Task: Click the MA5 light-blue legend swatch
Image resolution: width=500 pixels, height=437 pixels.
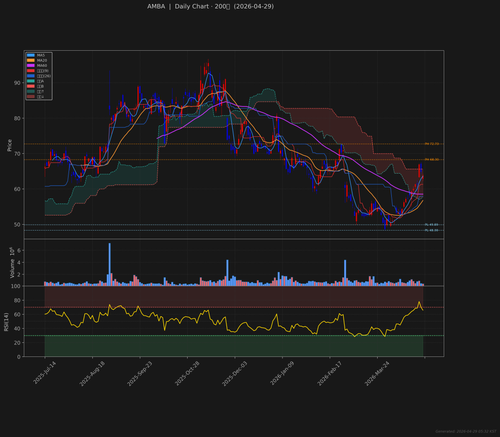Action: (31, 55)
